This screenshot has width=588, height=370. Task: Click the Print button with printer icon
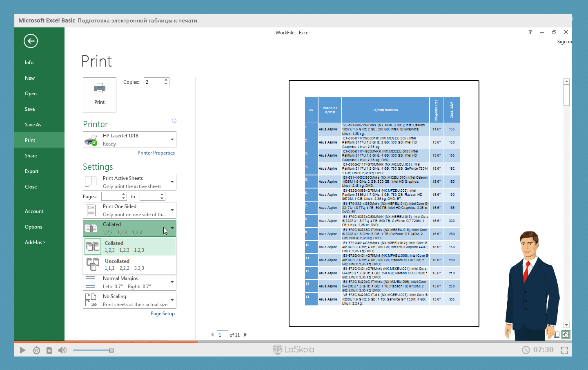coord(100,95)
